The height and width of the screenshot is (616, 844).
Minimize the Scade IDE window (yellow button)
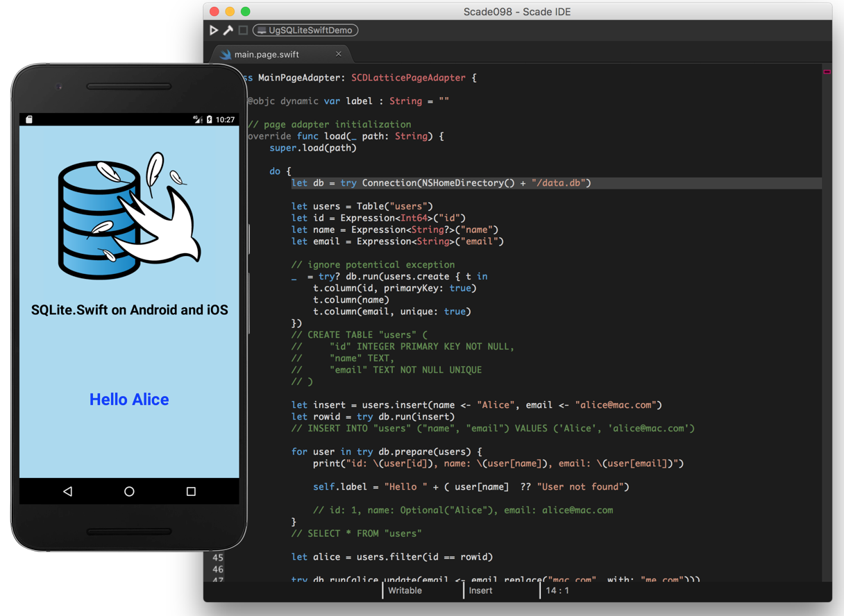point(230,11)
